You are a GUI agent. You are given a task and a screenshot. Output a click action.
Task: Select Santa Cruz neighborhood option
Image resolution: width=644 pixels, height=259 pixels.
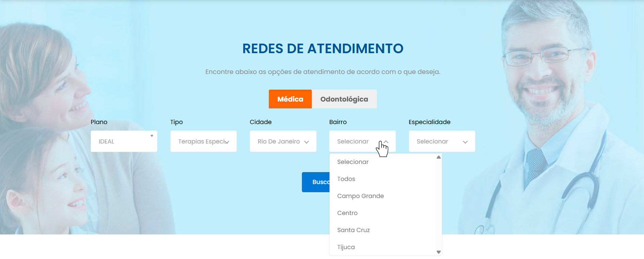pyautogui.click(x=383, y=230)
